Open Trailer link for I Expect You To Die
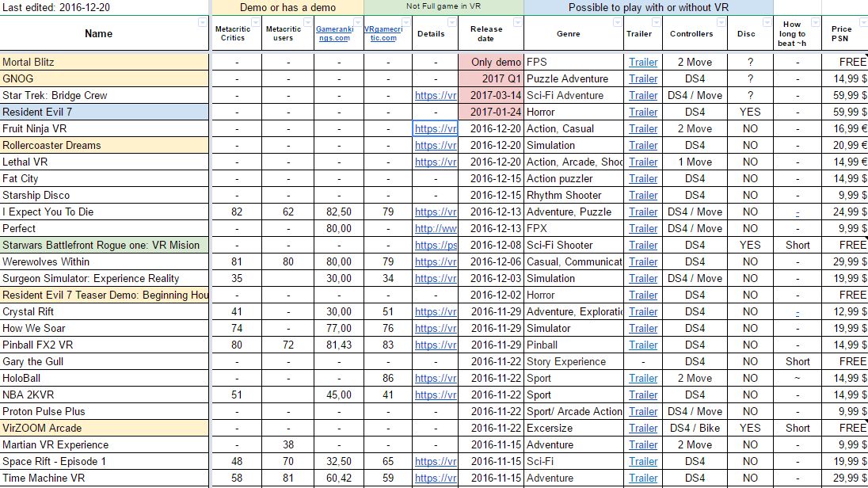Screen dimensions: 868x488 (643, 212)
